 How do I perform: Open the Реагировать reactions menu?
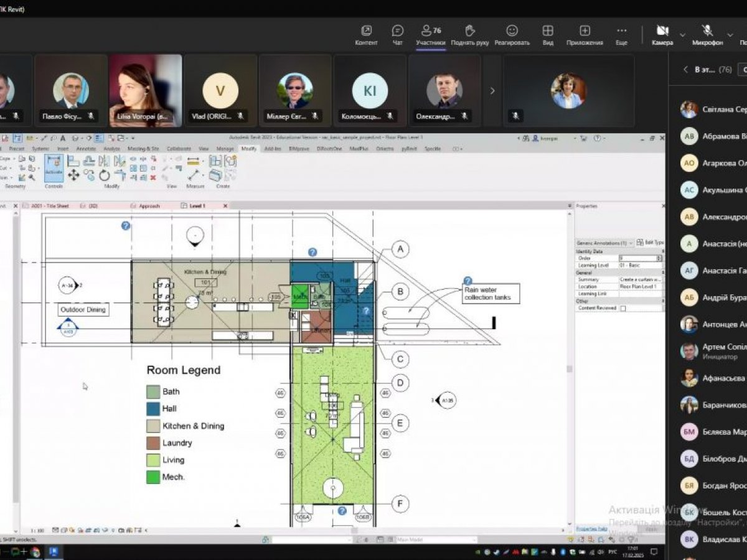pyautogui.click(x=512, y=35)
